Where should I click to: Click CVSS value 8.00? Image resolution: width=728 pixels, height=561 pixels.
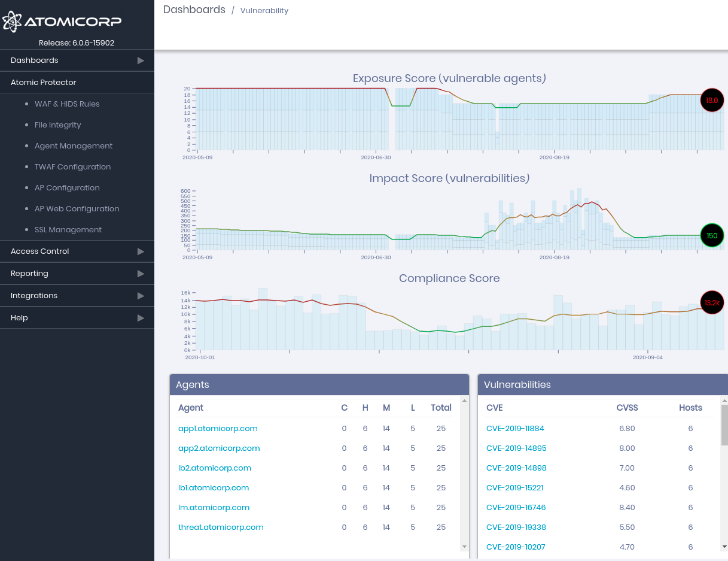coord(627,448)
